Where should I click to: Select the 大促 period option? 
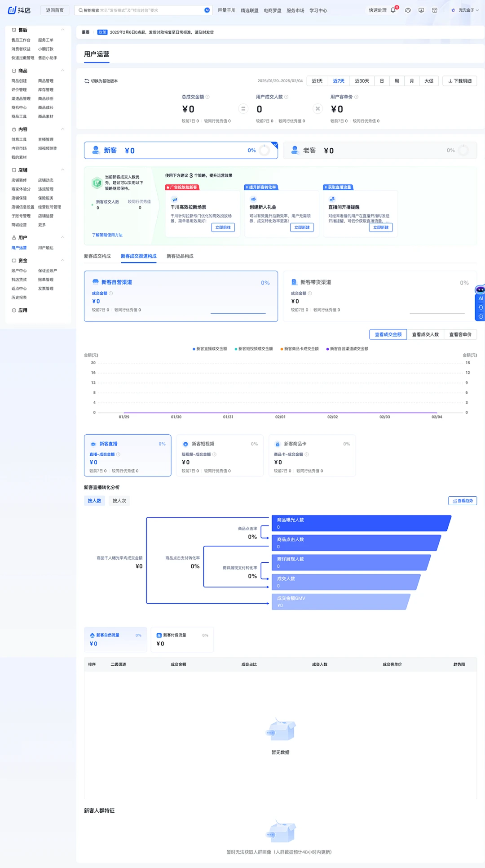coord(429,81)
